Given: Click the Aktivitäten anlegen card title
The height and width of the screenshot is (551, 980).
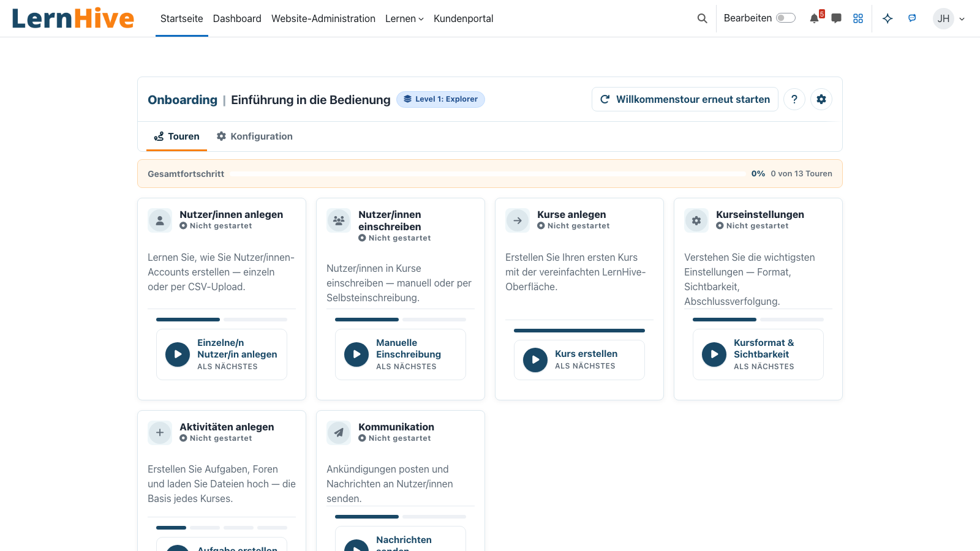Looking at the screenshot, I should tap(227, 427).
